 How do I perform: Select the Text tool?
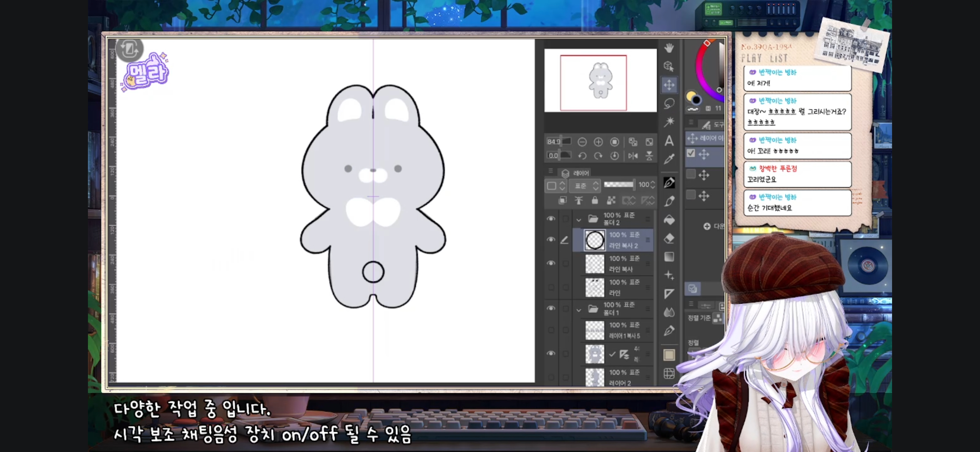pos(669,141)
